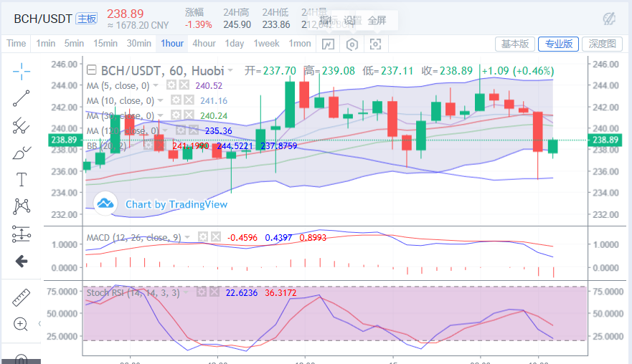Viewport: 632px width, 364px height.
Task: Toggle fullscreen mode icon
Action: (375, 44)
